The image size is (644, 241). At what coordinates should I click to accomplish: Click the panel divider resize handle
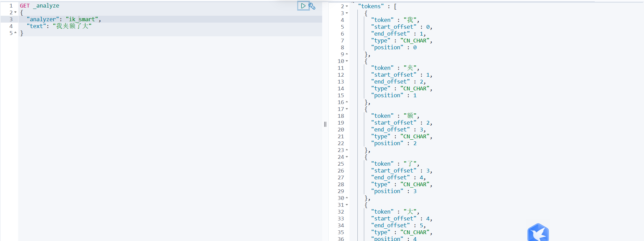pos(325,124)
